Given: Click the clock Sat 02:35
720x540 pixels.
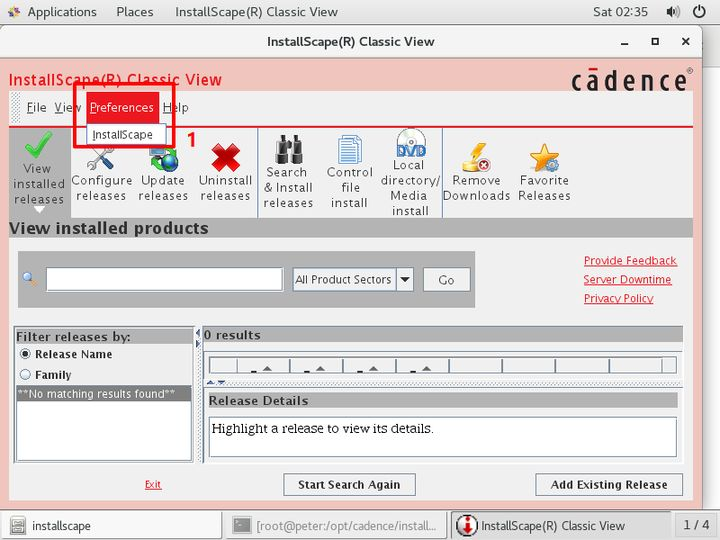Looking at the screenshot, I should pyautogui.click(x=620, y=11).
